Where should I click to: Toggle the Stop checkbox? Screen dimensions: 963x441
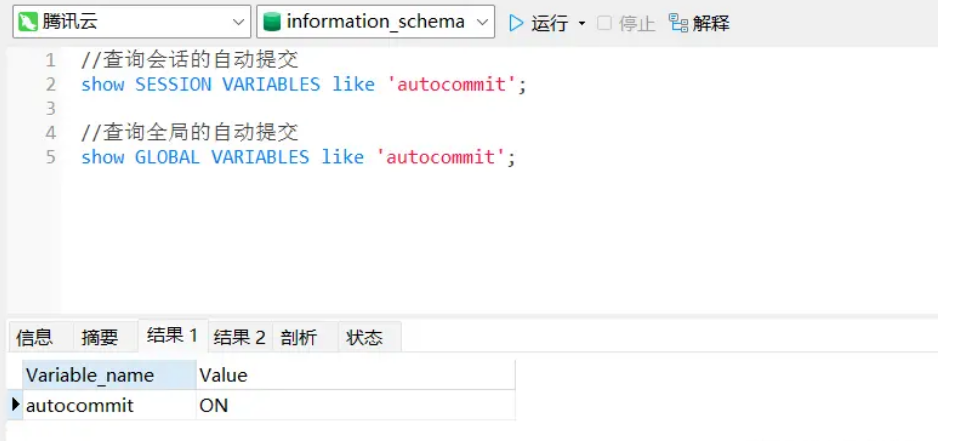tap(604, 23)
